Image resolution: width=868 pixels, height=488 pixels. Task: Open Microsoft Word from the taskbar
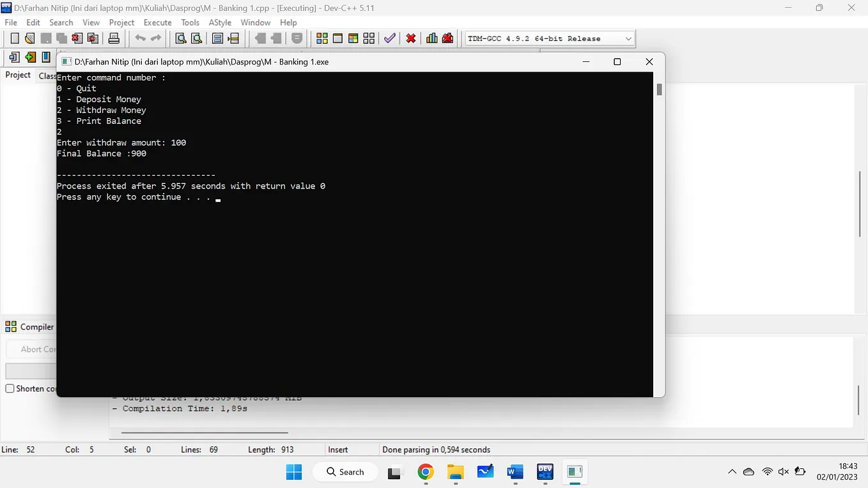515,472
